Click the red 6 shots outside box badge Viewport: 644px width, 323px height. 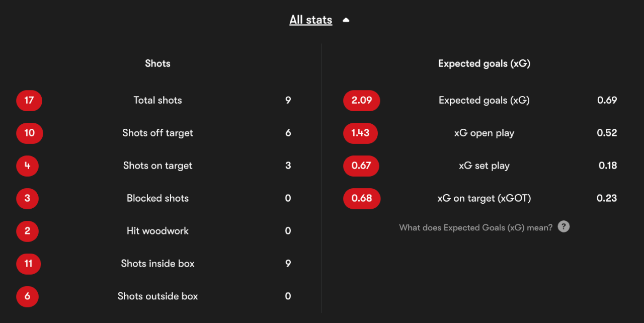coord(27,296)
